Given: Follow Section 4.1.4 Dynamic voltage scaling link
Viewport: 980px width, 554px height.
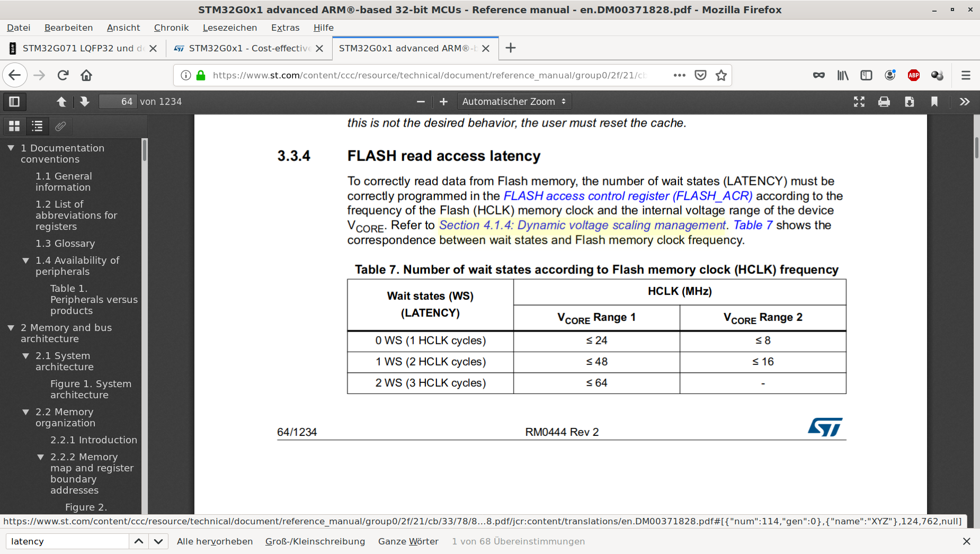Looking at the screenshot, I should coord(582,225).
